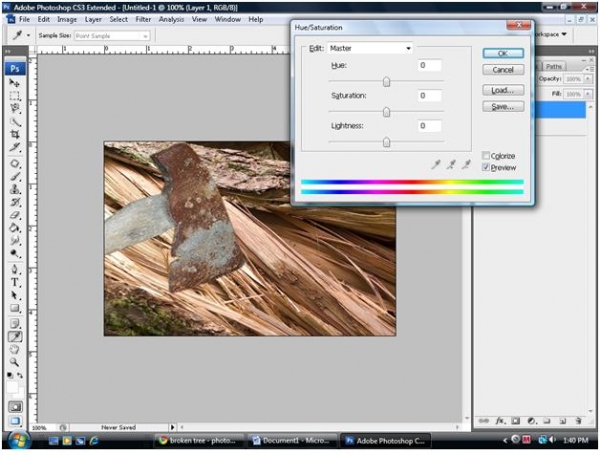Open the Sample Size dropdown
The width and height of the screenshot is (600, 455).
point(112,36)
